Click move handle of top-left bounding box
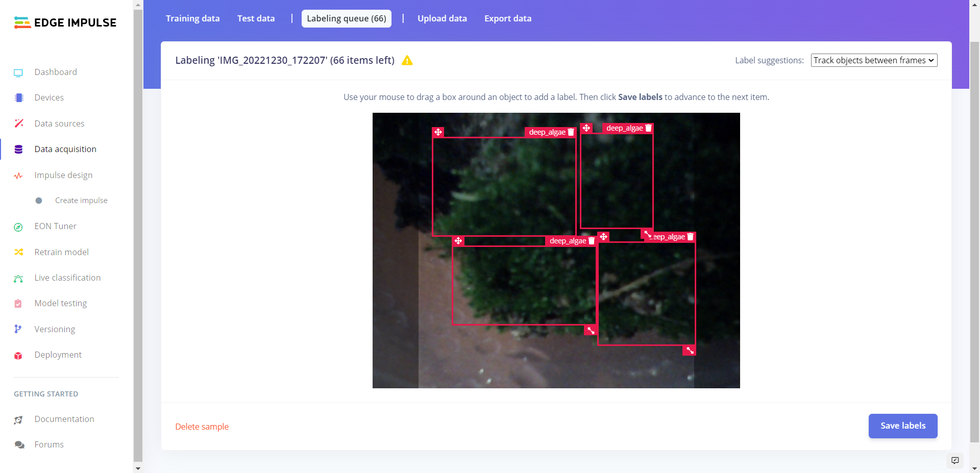Image resolution: width=980 pixels, height=473 pixels. tap(438, 132)
